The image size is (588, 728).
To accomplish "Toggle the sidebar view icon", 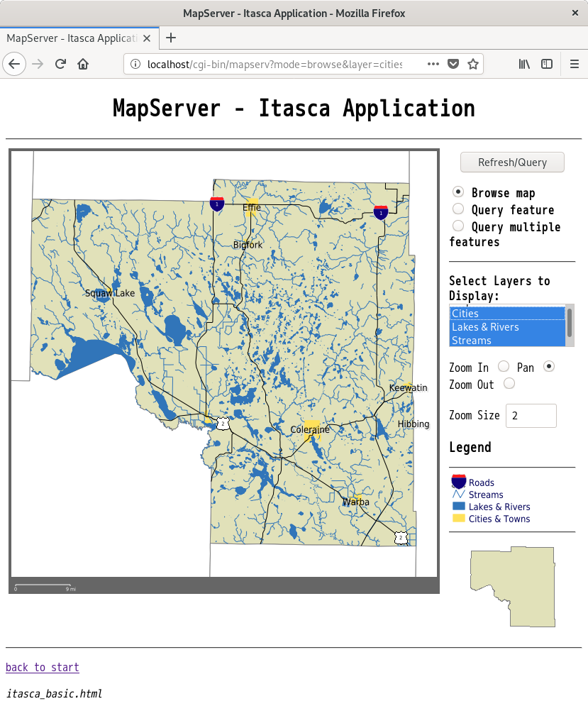I will pos(546,64).
